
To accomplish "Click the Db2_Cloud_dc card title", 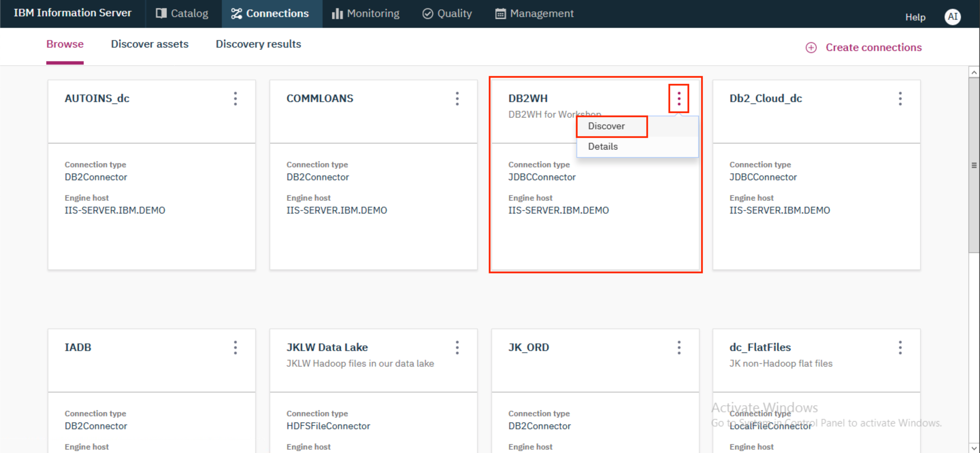I will 765,99.
